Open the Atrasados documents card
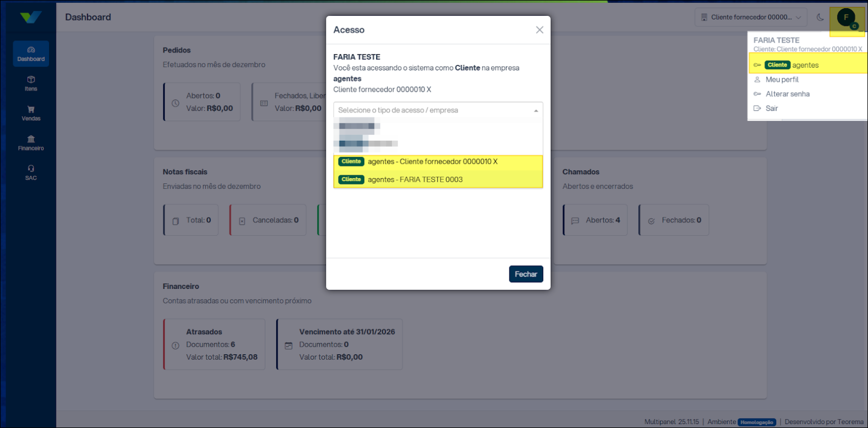 point(214,344)
